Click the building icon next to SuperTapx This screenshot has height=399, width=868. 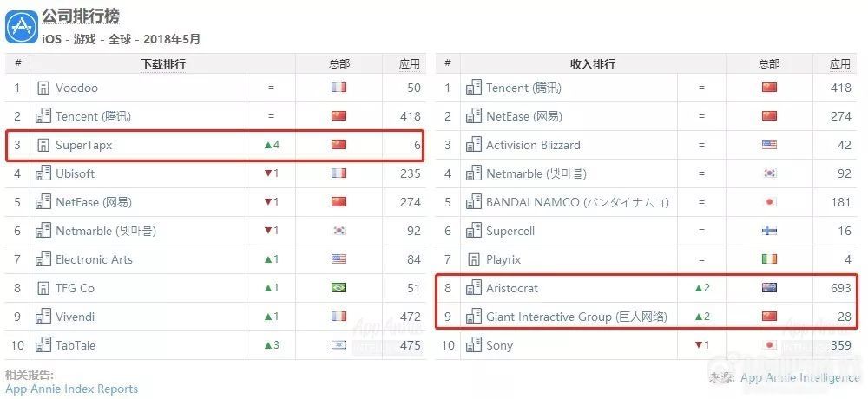pyautogui.click(x=43, y=145)
